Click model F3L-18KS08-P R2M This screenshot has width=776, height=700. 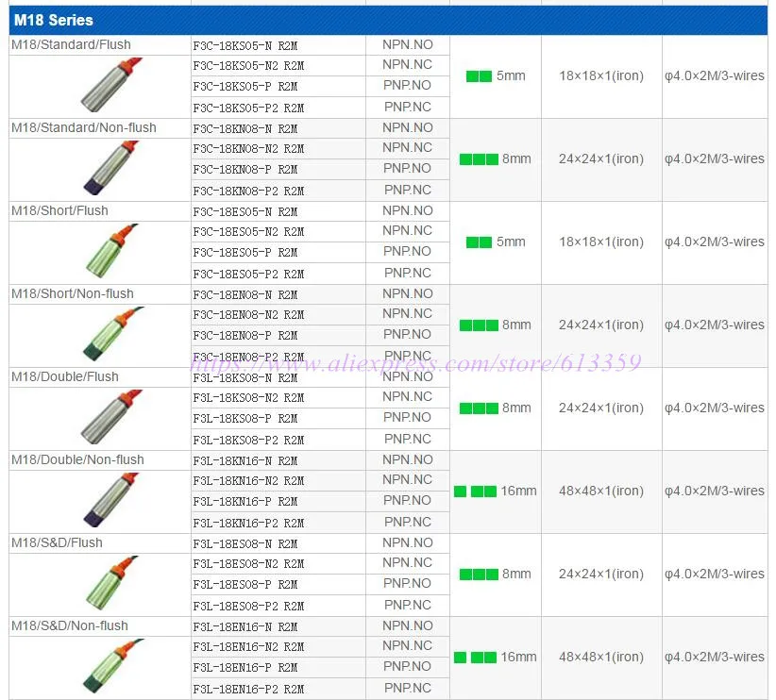245,419
